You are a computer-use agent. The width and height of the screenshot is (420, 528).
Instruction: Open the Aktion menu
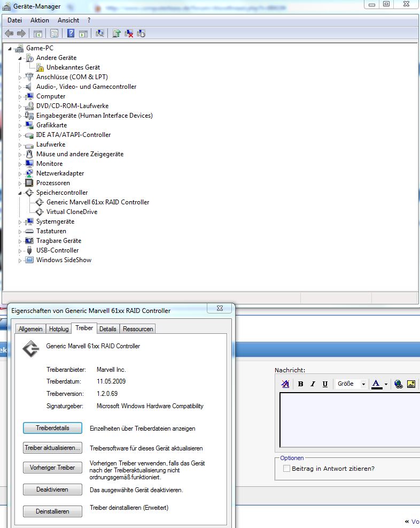40,20
